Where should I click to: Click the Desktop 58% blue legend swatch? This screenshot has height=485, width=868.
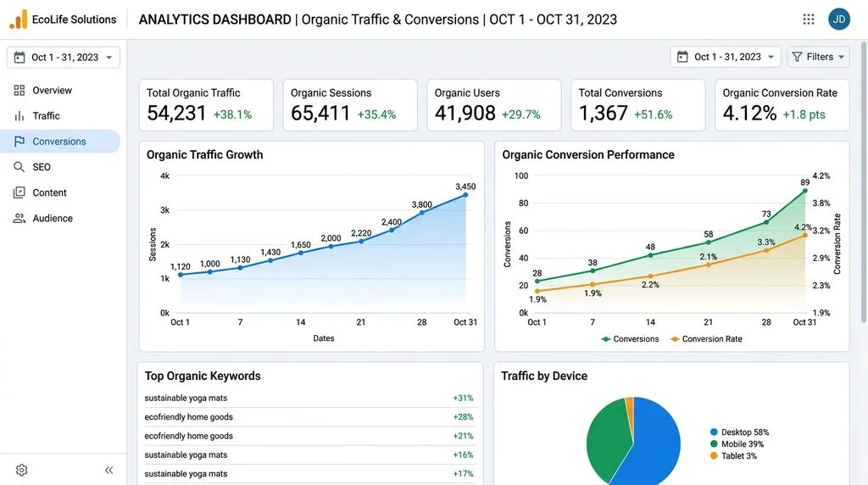[714, 432]
